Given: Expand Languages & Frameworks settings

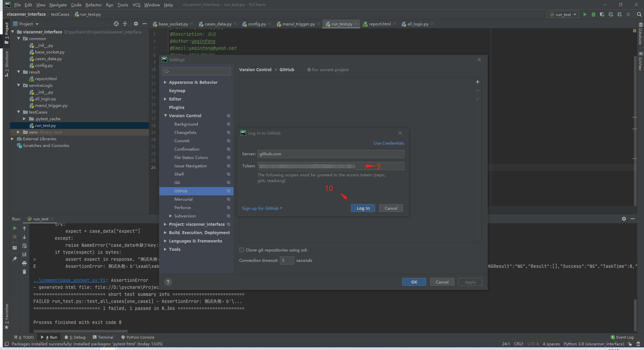Looking at the screenshot, I should [165, 241].
